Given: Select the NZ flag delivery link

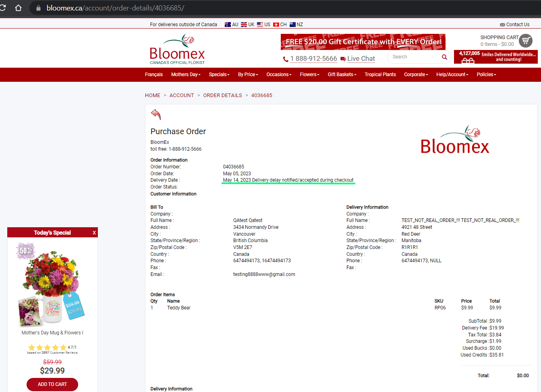Looking at the screenshot, I should pyautogui.click(x=296, y=25).
